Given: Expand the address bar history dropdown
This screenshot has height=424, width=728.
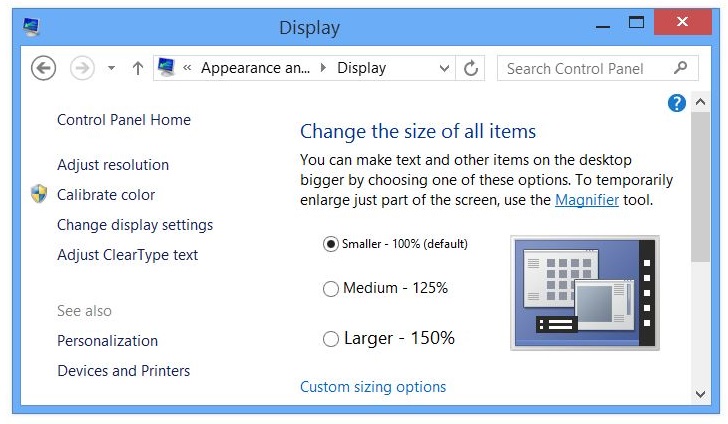Looking at the screenshot, I should pyautogui.click(x=445, y=68).
